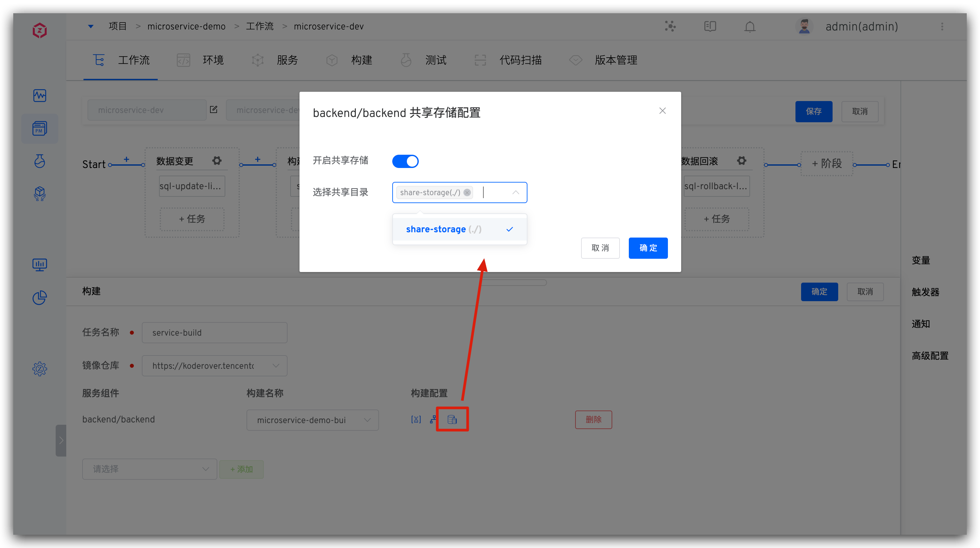Open the shared storage configuration icon for backend/backend
Image resolution: width=980 pixels, height=548 pixels.
pos(452,419)
